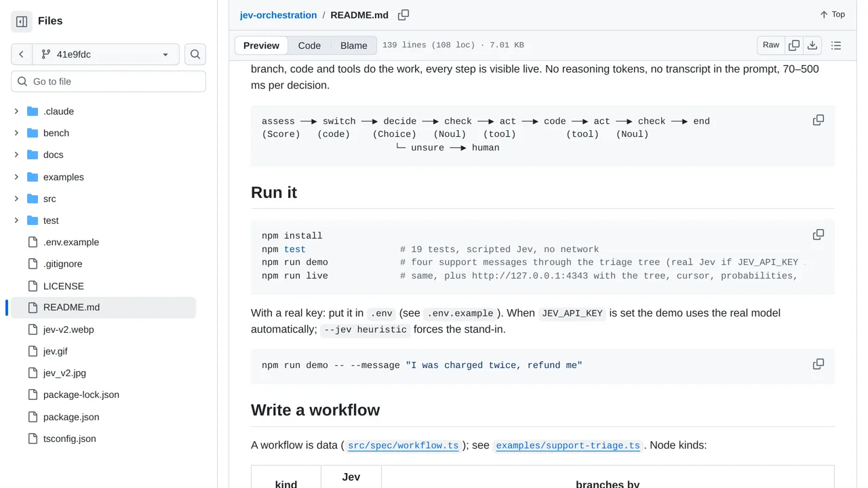Image resolution: width=868 pixels, height=488 pixels.
Task: Focus the Go to file input
Action: tap(108, 81)
